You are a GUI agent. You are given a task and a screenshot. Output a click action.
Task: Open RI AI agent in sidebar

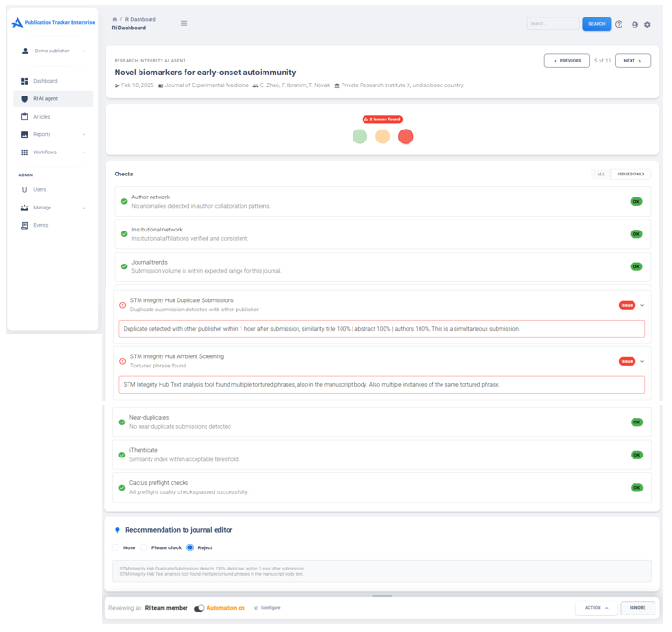(x=52, y=98)
